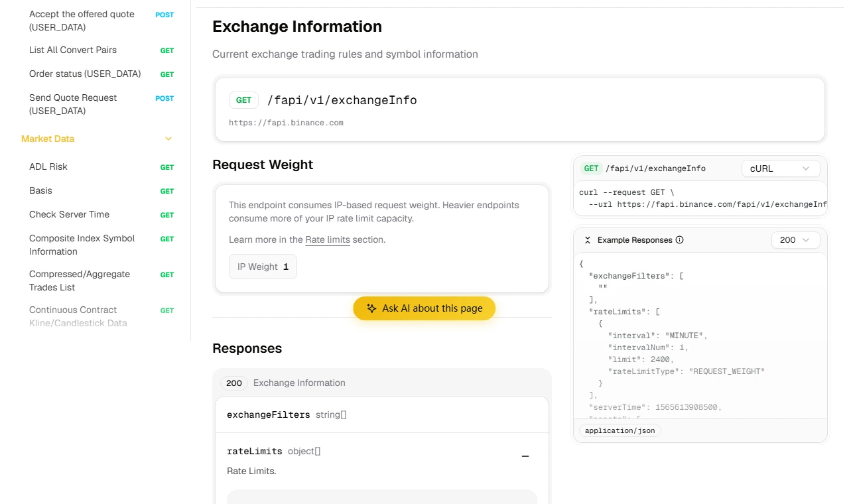Click the GET badge next to ADL Risk
Image resolution: width=849 pixels, height=504 pixels.
(167, 167)
